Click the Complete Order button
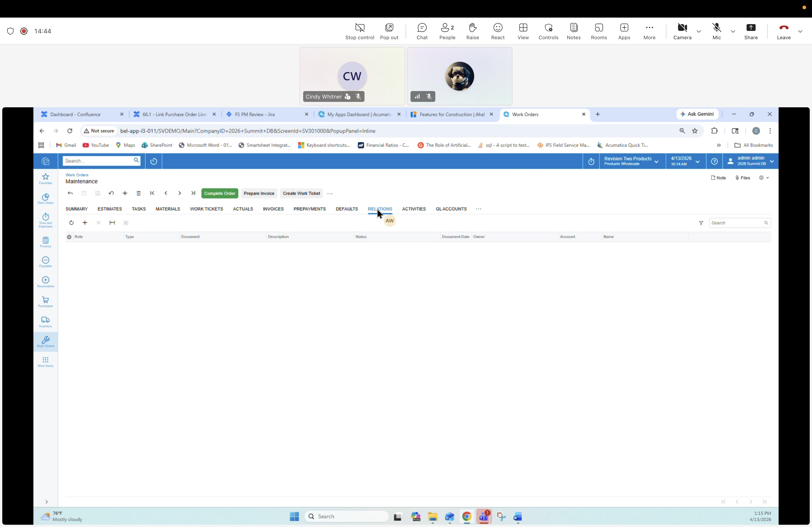 click(219, 193)
